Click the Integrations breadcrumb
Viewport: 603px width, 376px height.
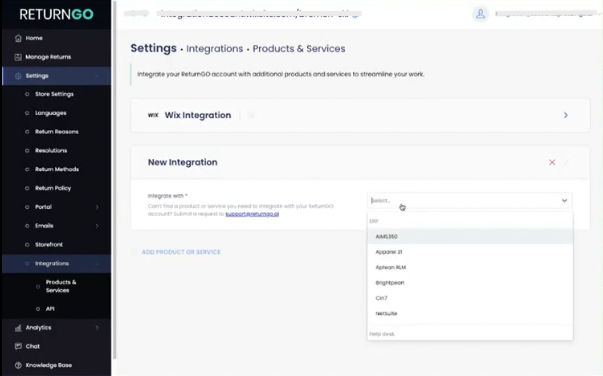point(215,49)
